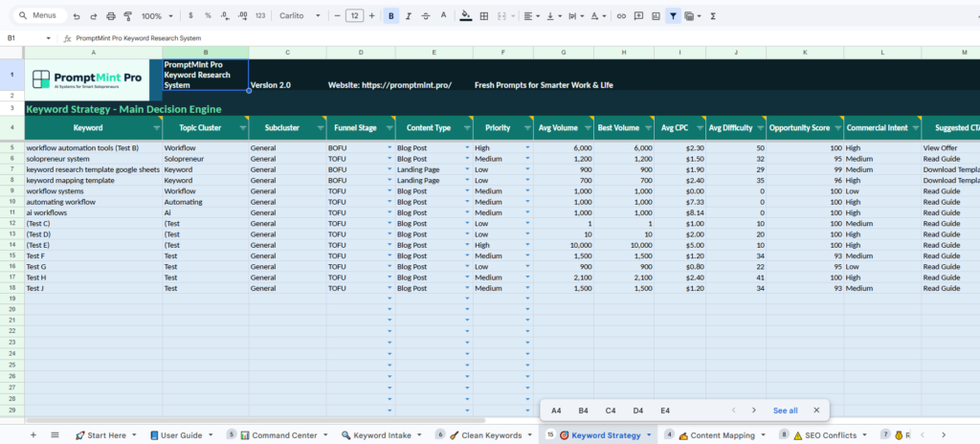The image size is (980, 444).
Task: Switch to the SEO Conflicts tab
Action: (830, 435)
